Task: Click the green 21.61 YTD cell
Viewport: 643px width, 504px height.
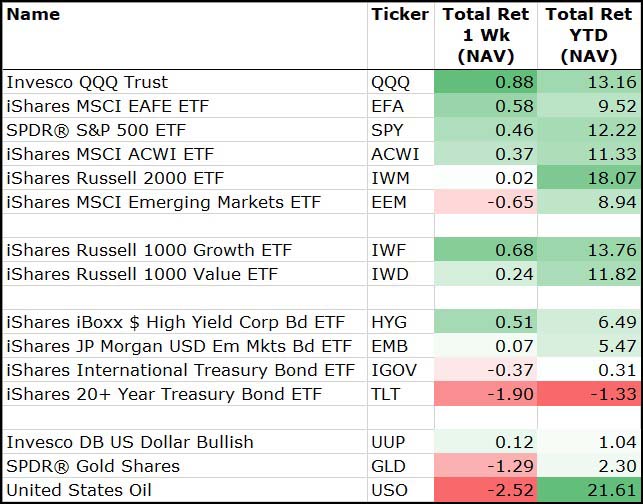Action: (589, 490)
